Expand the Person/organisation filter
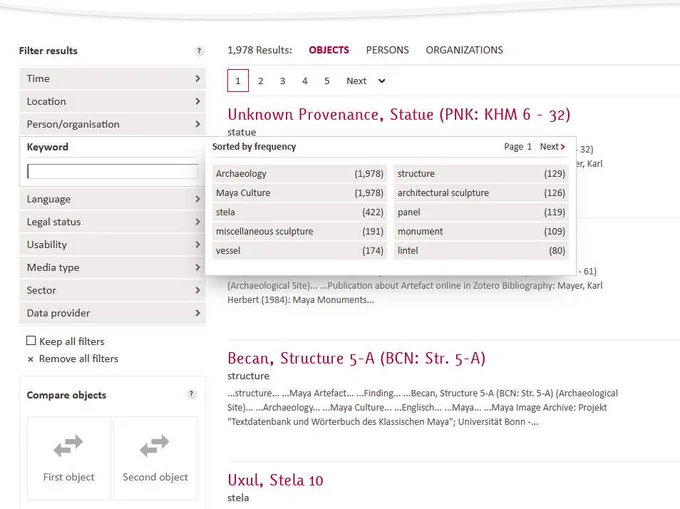The image size is (680, 509). click(112, 124)
